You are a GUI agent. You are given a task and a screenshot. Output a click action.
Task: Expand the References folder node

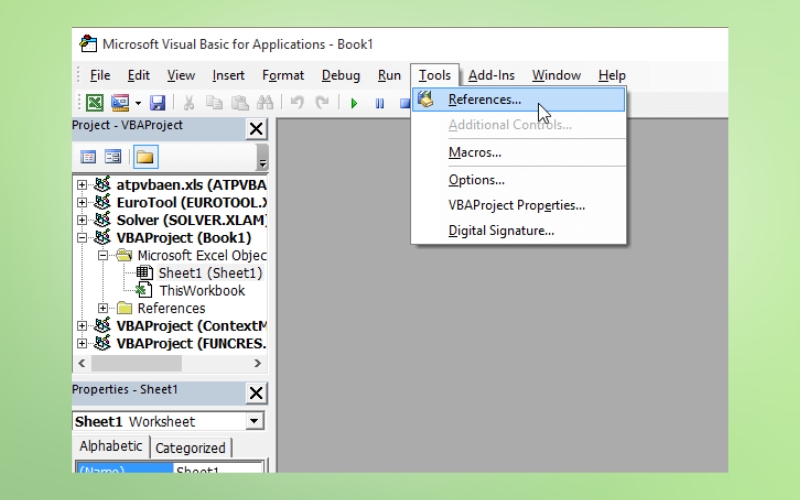point(103,308)
